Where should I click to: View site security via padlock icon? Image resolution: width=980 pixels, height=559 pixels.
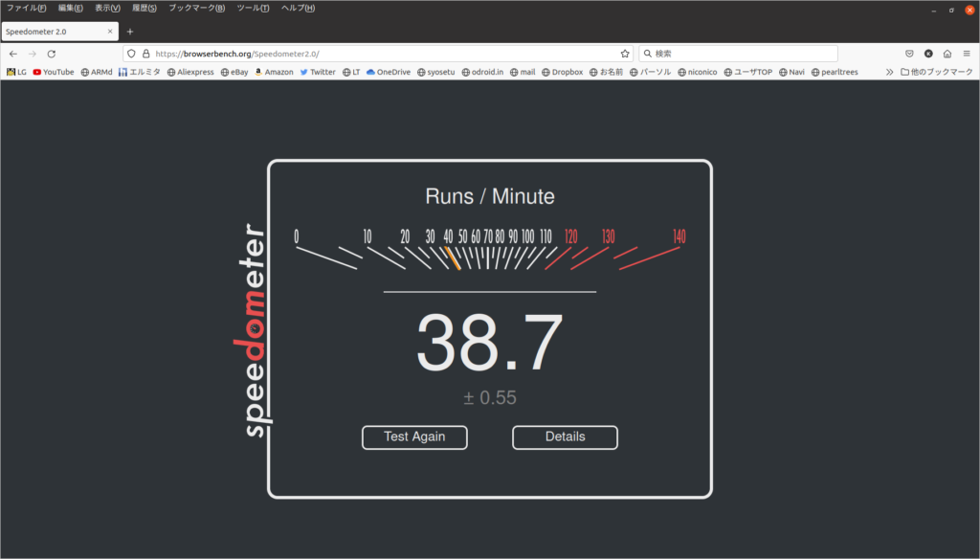[x=146, y=54]
